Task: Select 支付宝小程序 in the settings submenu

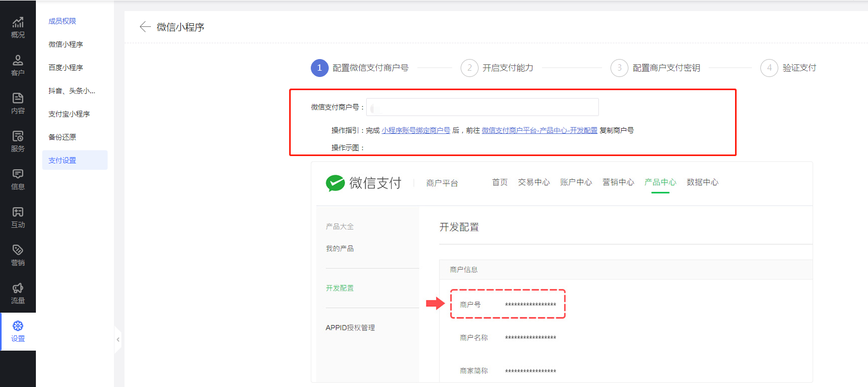Action: (x=69, y=114)
